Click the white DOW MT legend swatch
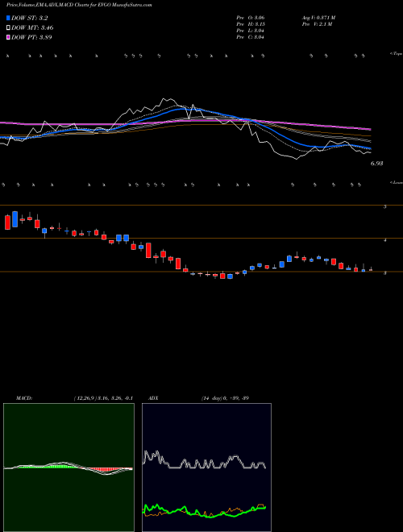Screen dimensions: 403x532 coord(8,27)
